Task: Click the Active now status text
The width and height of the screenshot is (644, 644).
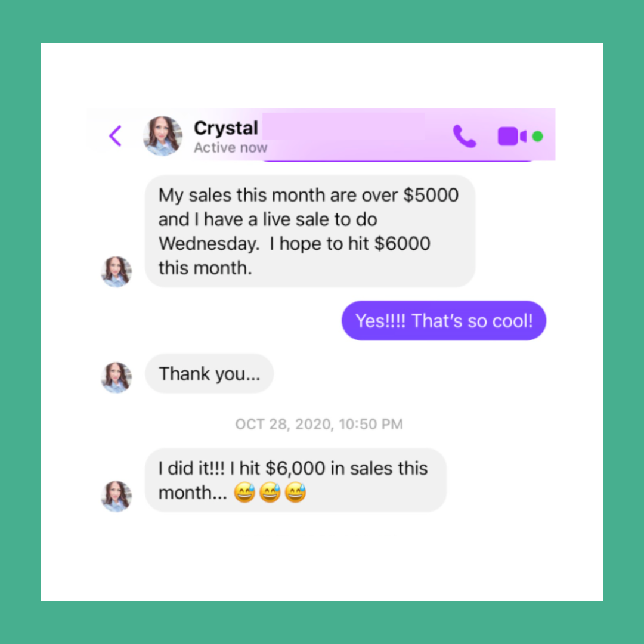Action: click(x=230, y=147)
